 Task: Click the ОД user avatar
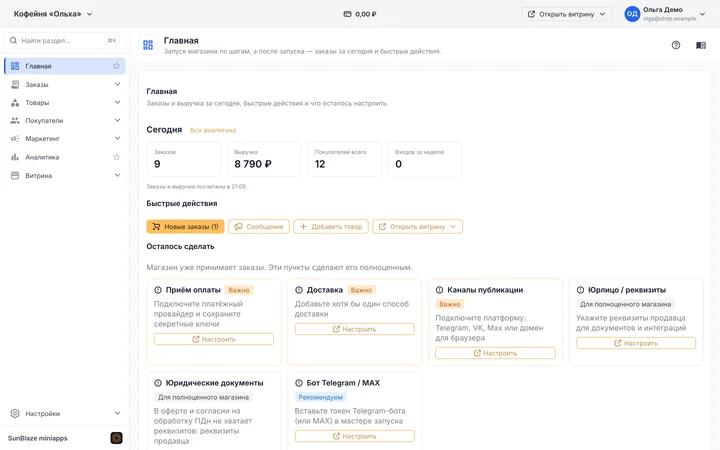pos(632,14)
